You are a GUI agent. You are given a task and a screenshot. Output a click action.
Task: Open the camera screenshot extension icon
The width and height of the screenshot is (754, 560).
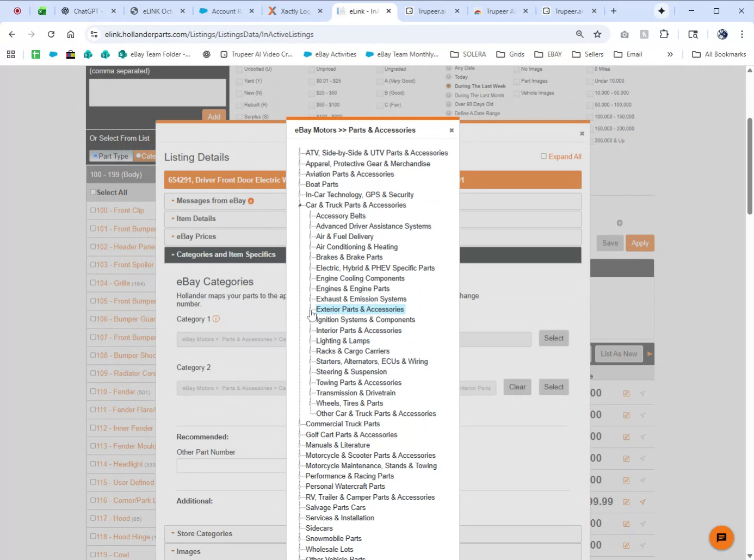625,34
